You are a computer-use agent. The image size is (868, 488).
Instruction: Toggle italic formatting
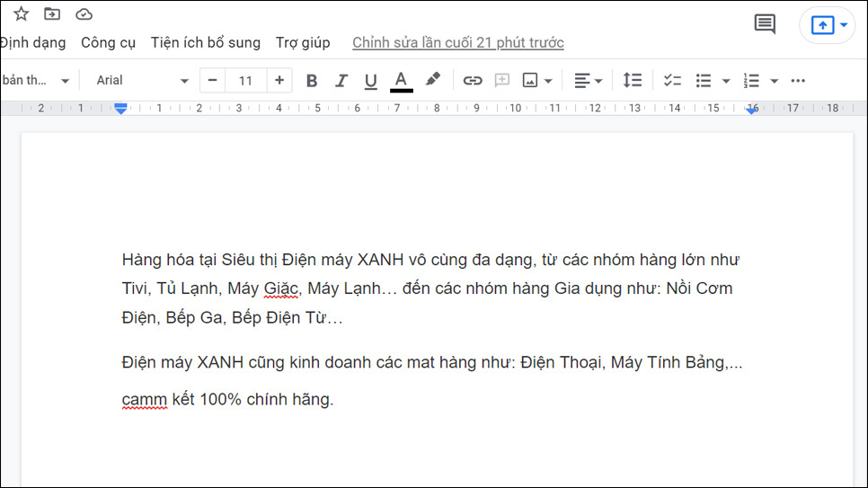341,81
